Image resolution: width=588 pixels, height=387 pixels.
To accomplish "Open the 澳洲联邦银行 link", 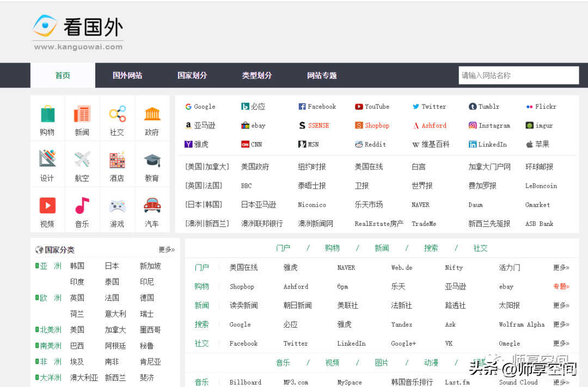I will point(262,224).
